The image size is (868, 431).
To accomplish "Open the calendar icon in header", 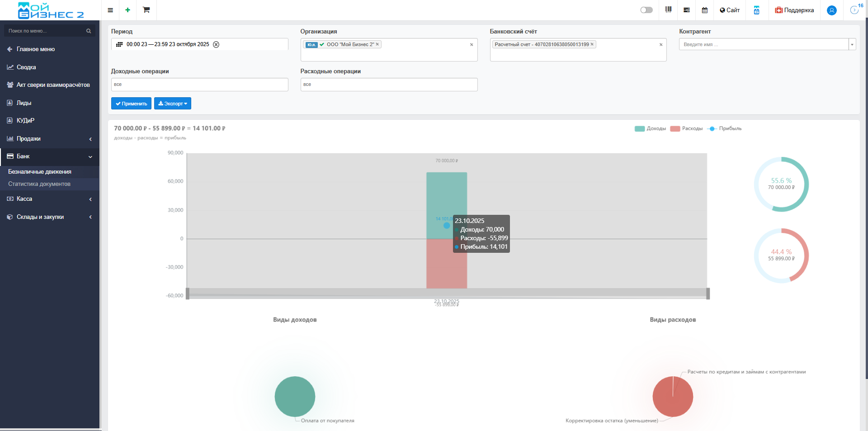I will point(704,10).
